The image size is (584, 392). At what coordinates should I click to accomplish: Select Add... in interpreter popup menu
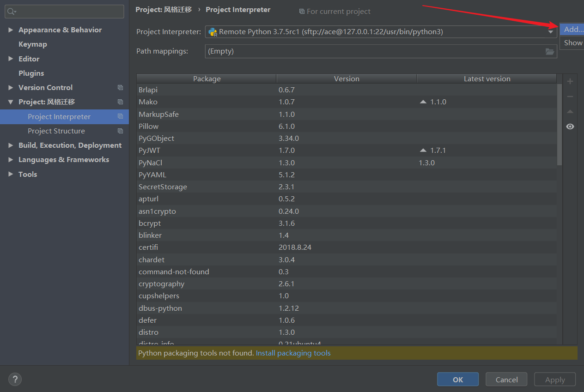click(572, 30)
